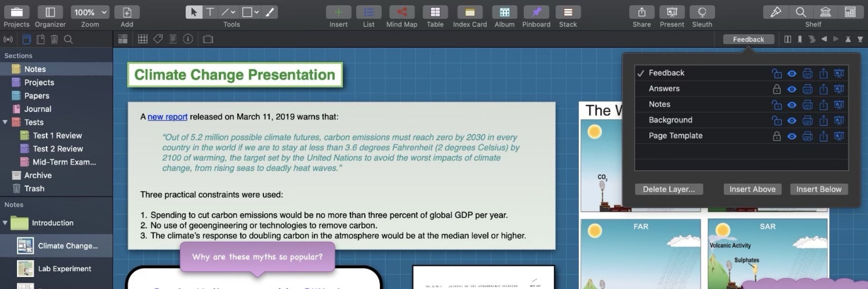Start Present mode

click(672, 12)
